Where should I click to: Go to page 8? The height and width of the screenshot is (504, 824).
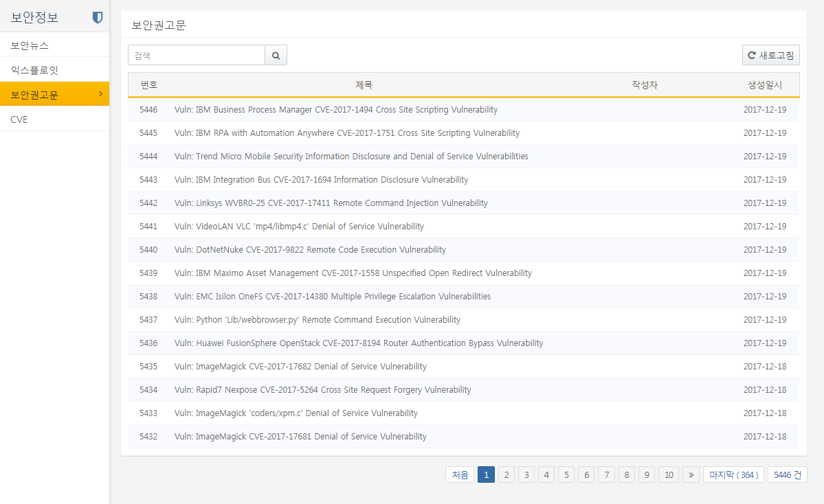click(x=626, y=474)
